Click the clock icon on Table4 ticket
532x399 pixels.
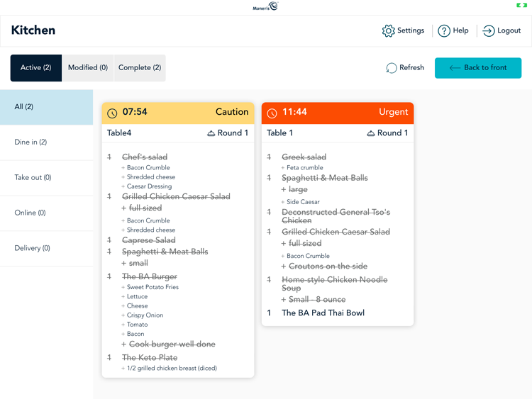point(112,113)
